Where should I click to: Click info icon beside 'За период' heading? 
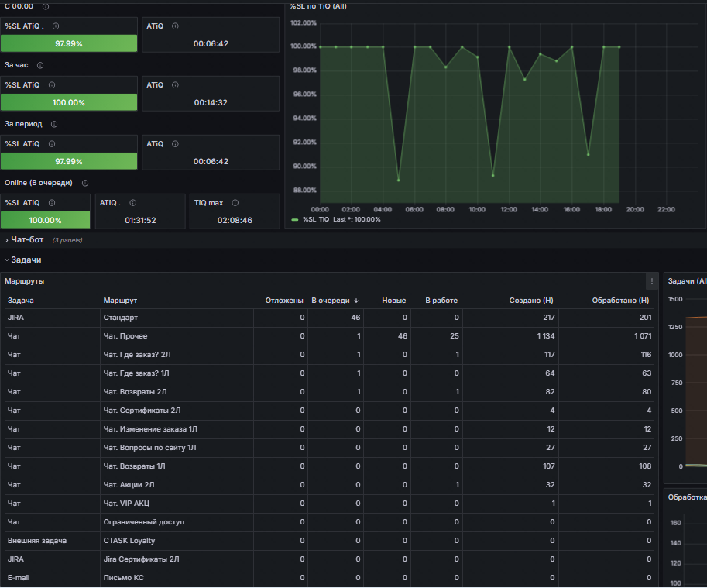[54, 124]
